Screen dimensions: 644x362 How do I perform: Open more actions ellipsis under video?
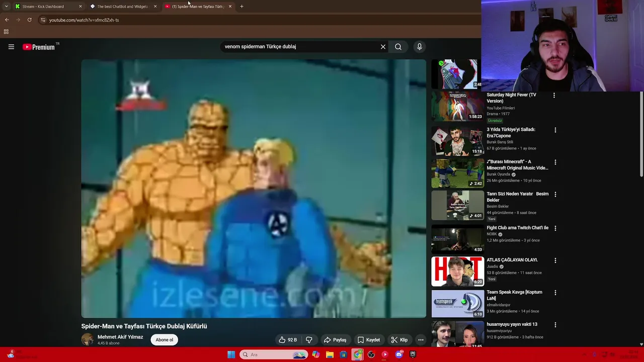421,340
